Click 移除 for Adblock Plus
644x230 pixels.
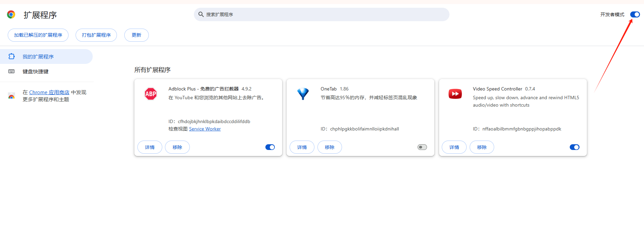(x=177, y=147)
